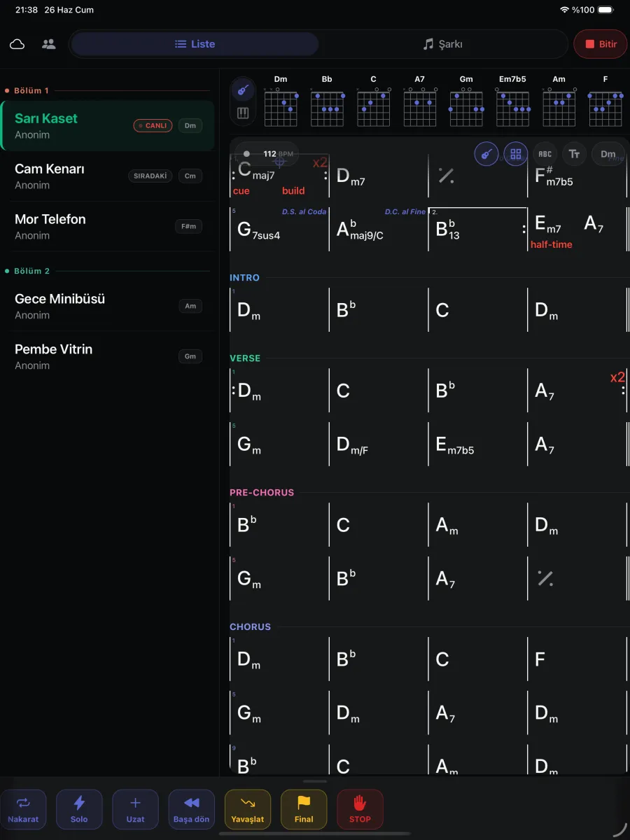Click the VERSE section label
Viewport: 630px width, 840px height.
point(245,358)
